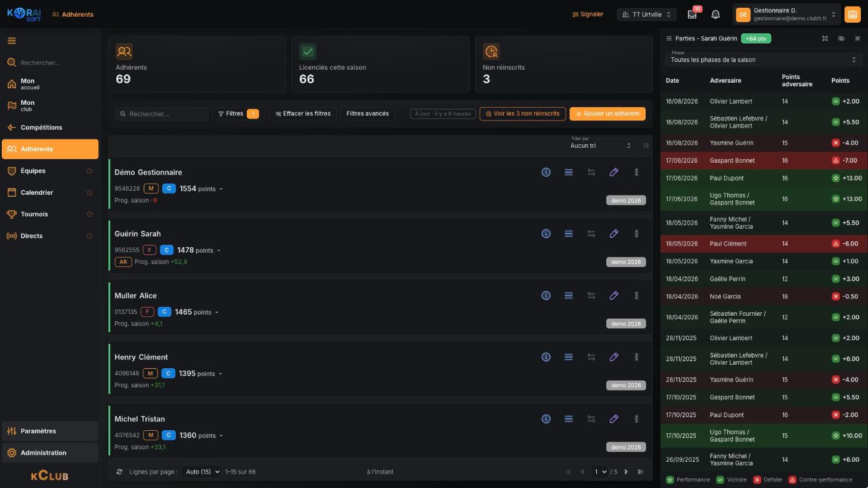Viewport: 868px width, 488px height.
Task: Edit Démo Gestionnaire with pencil icon
Action: click(x=613, y=172)
